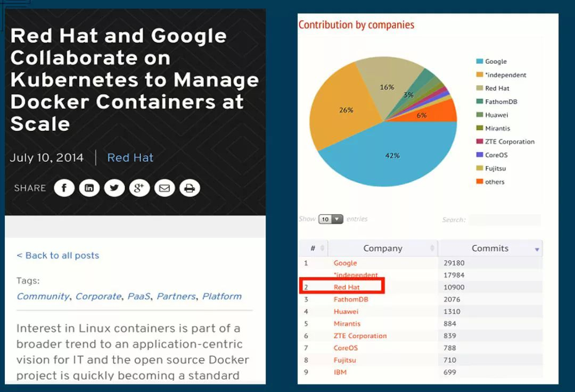This screenshot has height=392, width=575.
Task: Open the Google company link in table
Action: (345, 263)
